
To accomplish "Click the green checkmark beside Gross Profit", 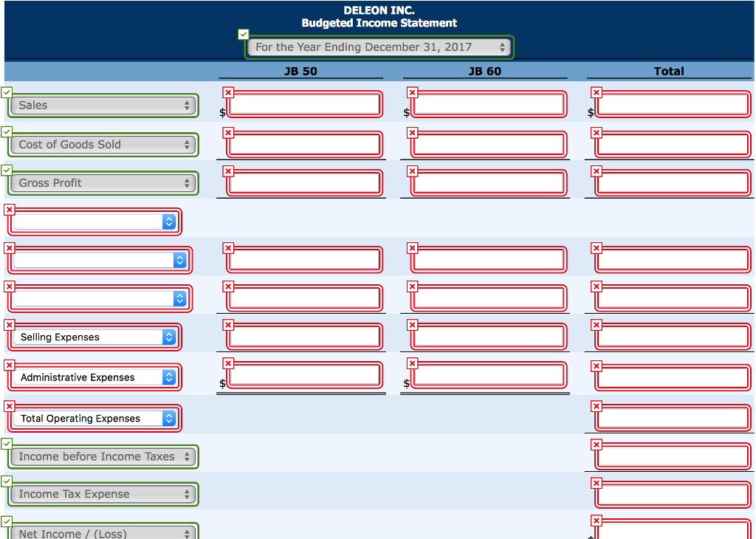I will point(7,170).
